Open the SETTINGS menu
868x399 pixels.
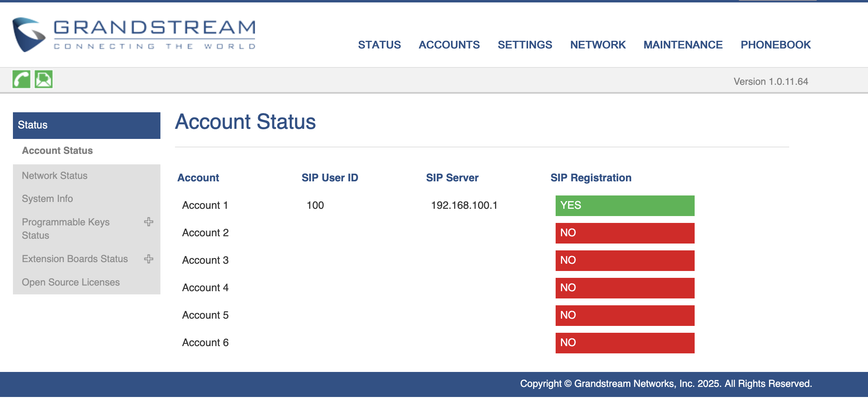click(x=525, y=45)
